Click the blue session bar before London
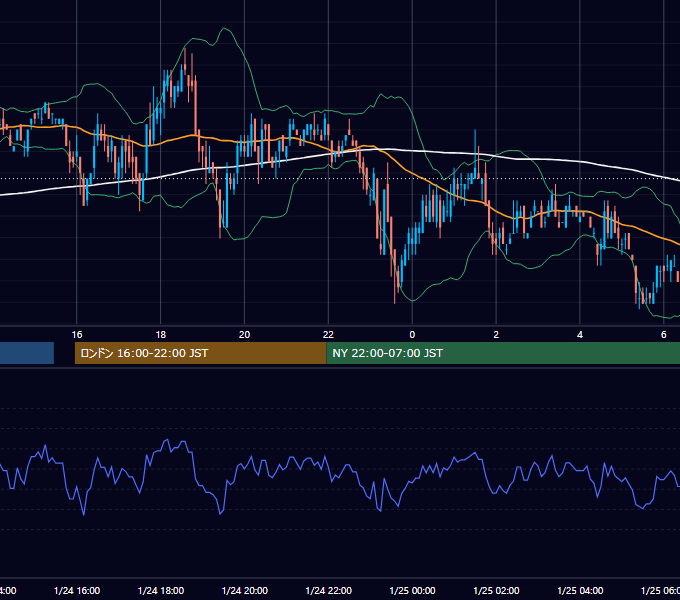Viewport: 680px width, 600px height. 27,353
